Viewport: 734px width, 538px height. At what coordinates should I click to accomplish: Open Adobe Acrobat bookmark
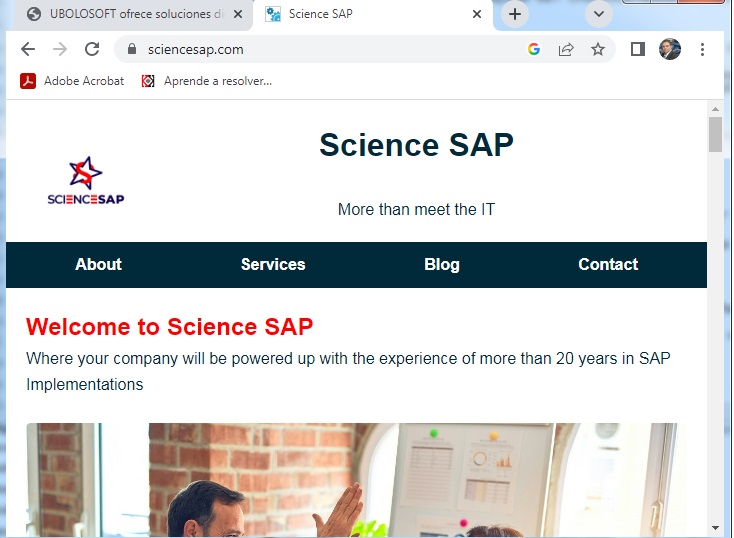(72, 81)
